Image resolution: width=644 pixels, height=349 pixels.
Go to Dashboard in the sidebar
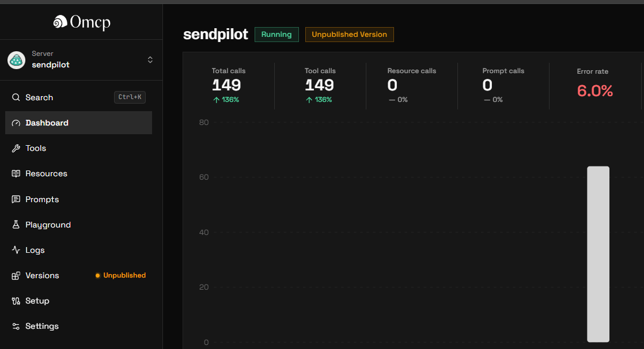(78, 123)
